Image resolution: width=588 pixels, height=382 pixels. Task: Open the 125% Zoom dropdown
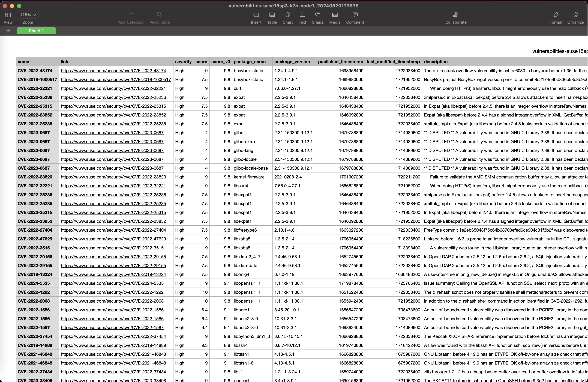point(28,15)
